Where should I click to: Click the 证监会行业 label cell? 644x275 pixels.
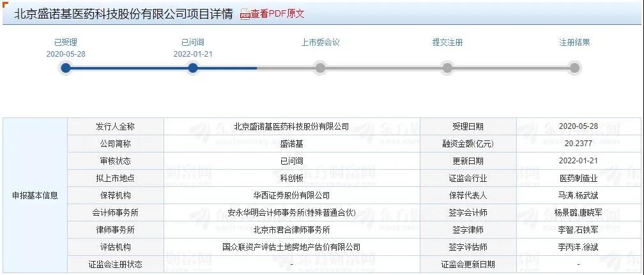tap(468, 178)
